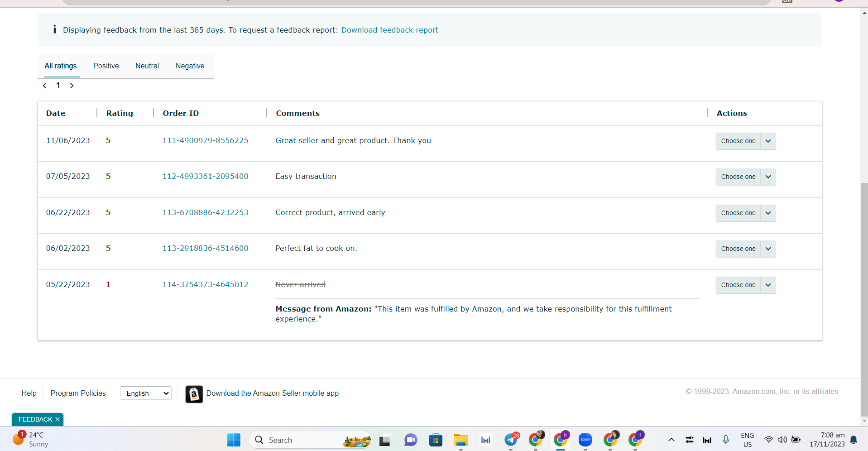Open the English language dropdown
The height and width of the screenshot is (451, 868).
coord(146,393)
